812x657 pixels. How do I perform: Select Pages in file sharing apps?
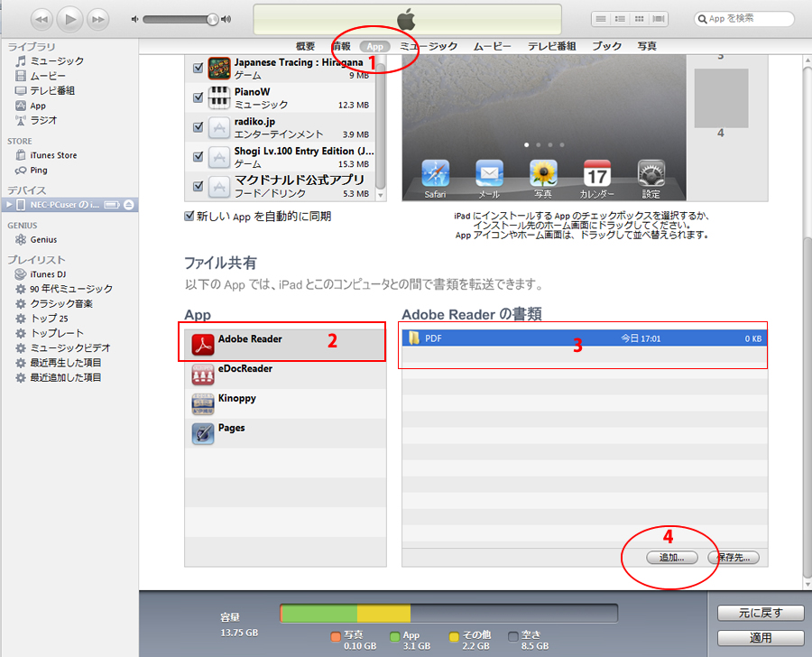[x=285, y=433]
